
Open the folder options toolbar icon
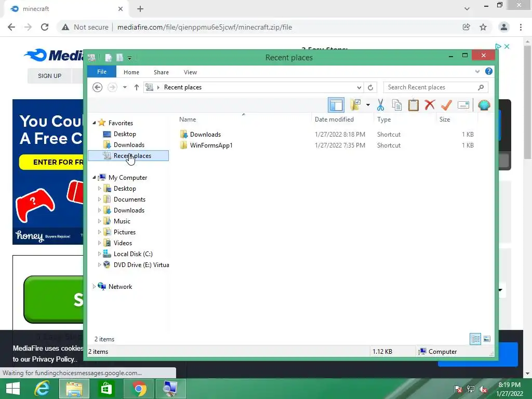click(x=355, y=105)
